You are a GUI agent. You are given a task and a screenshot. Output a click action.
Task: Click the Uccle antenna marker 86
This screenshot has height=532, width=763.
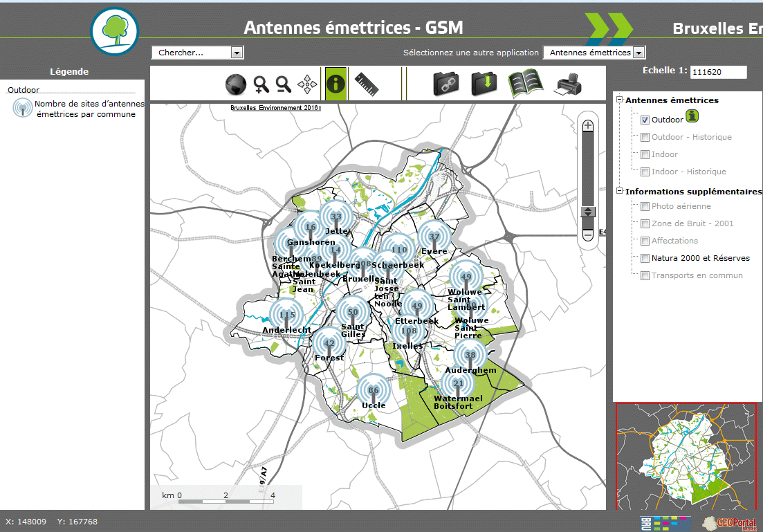tap(374, 390)
